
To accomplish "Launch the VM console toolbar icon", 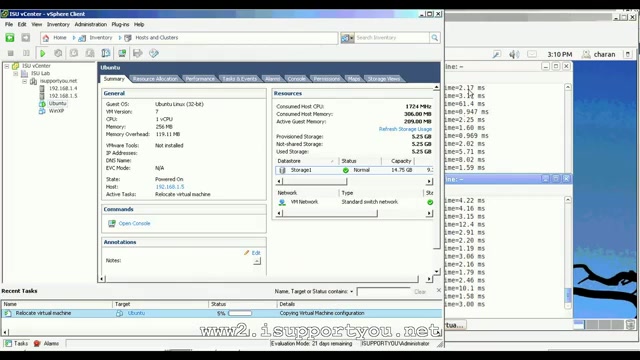I will pos(122,53).
